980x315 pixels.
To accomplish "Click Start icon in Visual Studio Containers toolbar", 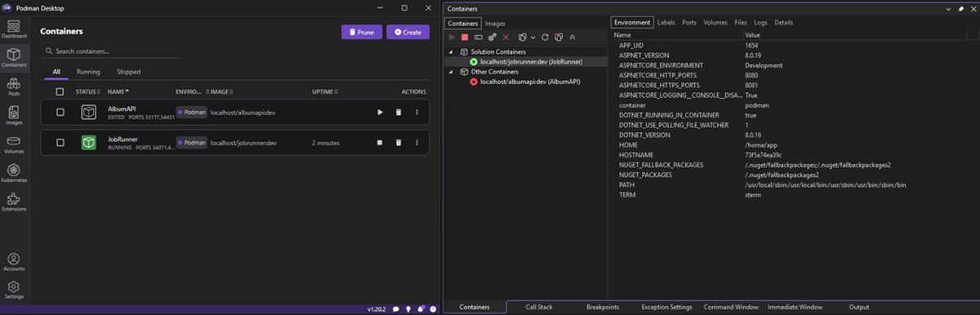I will click(x=452, y=38).
